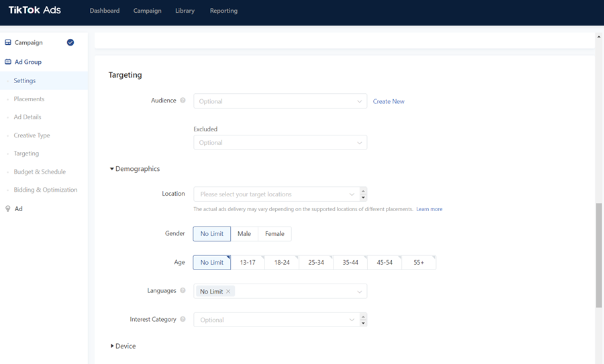The height and width of the screenshot is (364, 604).
Task: Open the Reporting menu
Action: pyautogui.click(x=223, y=11)
